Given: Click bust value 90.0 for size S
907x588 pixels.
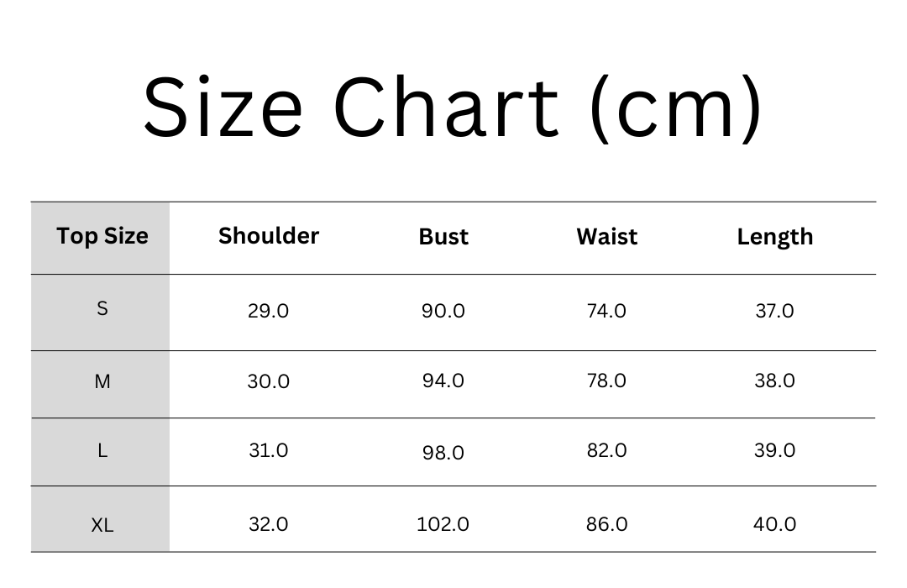Looking at the screenshot, I should (x=443, y=312).
